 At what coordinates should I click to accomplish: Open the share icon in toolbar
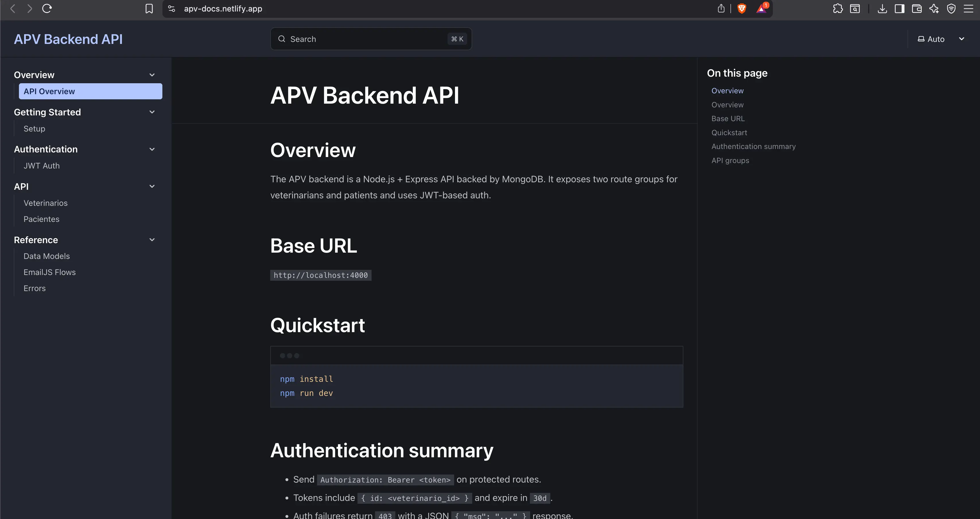(721, 8)
